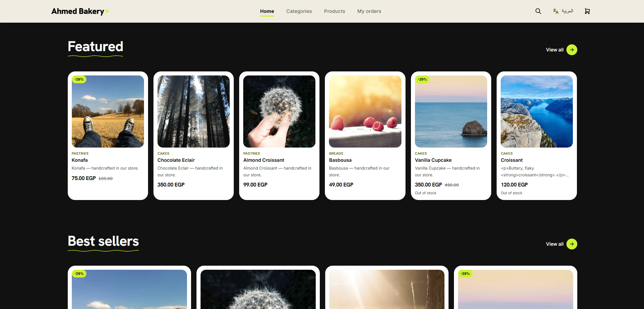This screenshot has height=309, width=644.
Task: Click Croissant's price 120.00 EGP
Action: [514, 185]
